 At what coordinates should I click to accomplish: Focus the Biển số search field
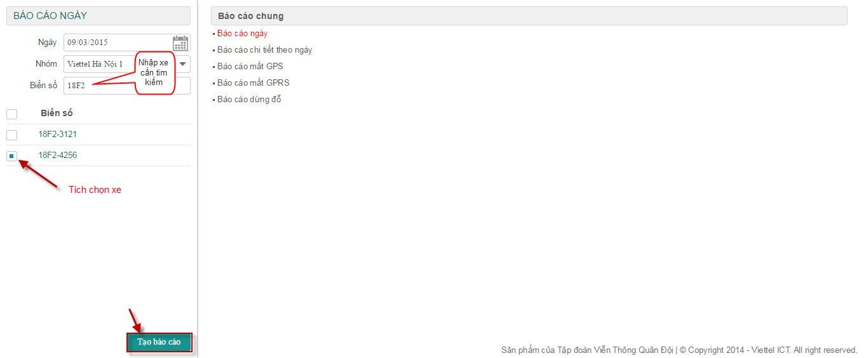(127, 86)
